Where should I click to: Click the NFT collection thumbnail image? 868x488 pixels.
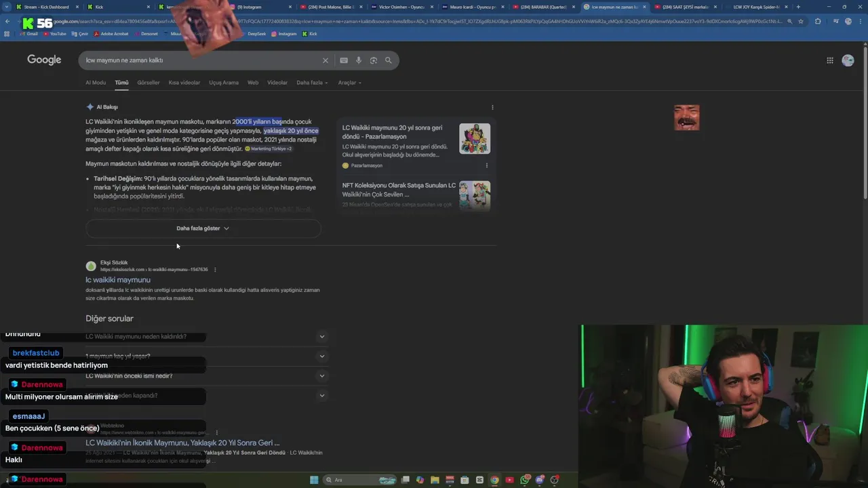pyautogui.click(x=475, y=195)
